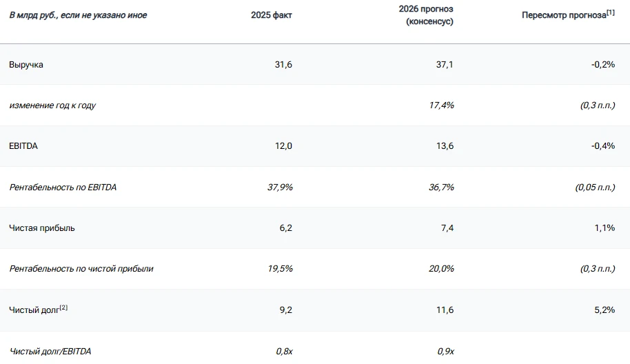
Task: Select the Рентабельность по чистой прибыли label
Action: (x=81, y=268)
